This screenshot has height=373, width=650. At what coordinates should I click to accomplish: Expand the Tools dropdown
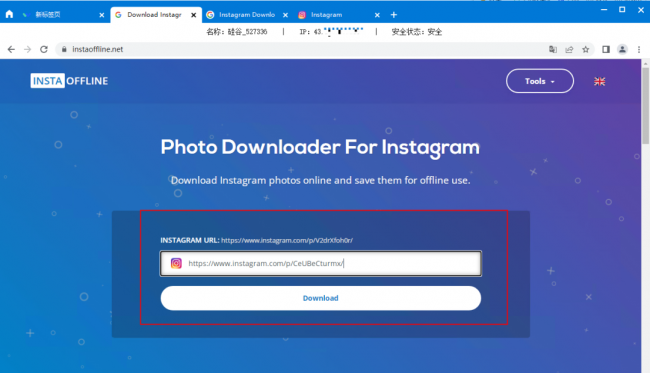coord(540,81)
